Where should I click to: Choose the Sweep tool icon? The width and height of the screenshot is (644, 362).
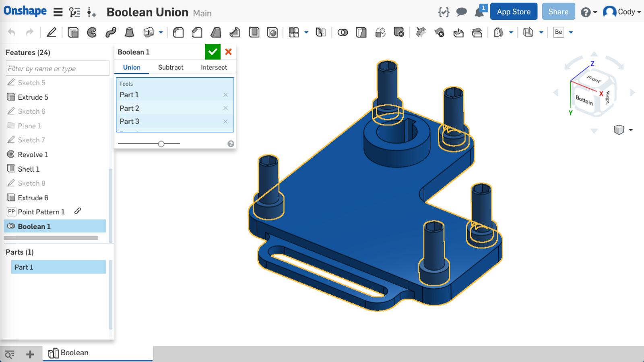point(111,32)
